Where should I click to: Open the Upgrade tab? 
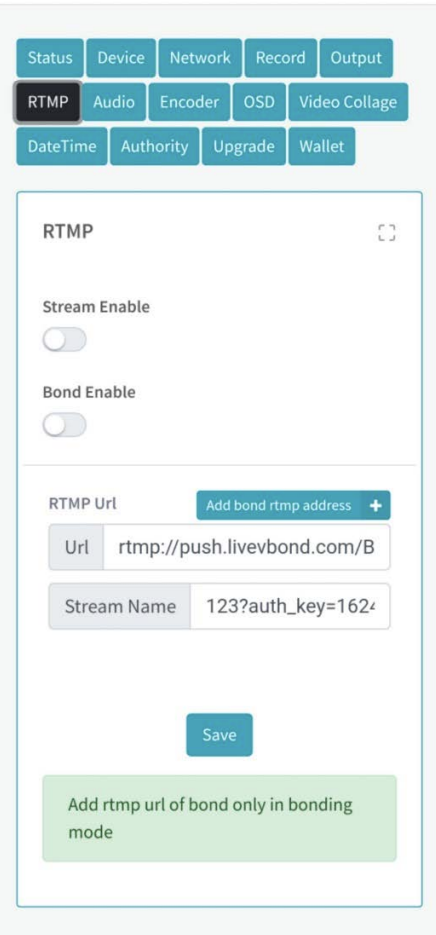[244, 146]
